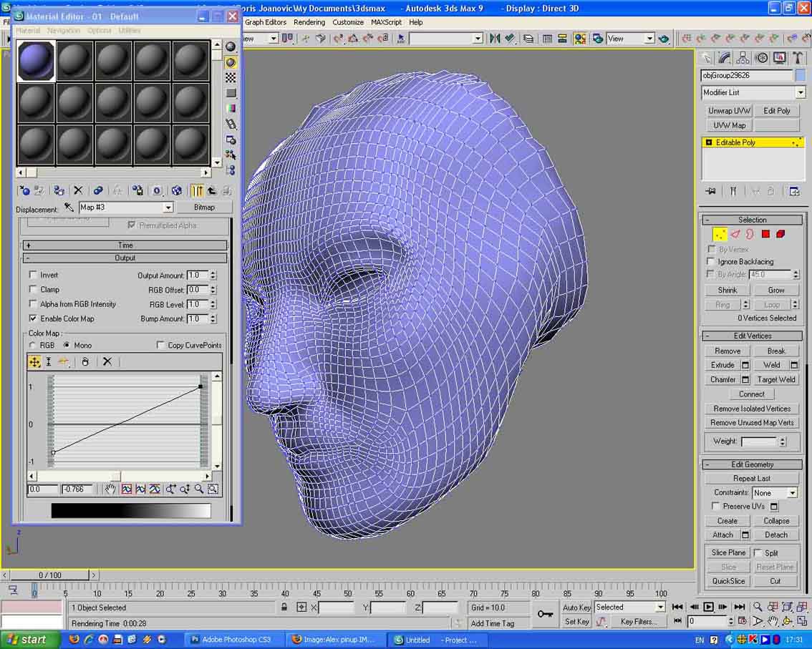812x649 pixels.
Task: Open the Graph Editors menu
Action: coord(265,22)
